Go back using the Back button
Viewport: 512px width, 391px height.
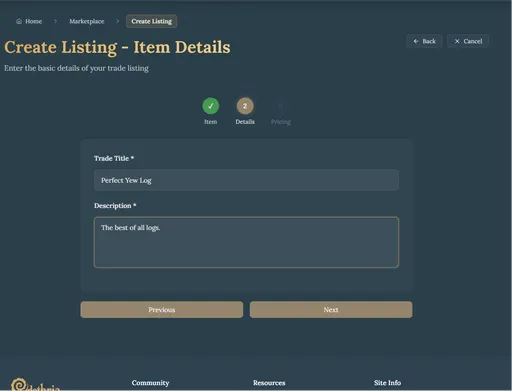click(424, 41)
